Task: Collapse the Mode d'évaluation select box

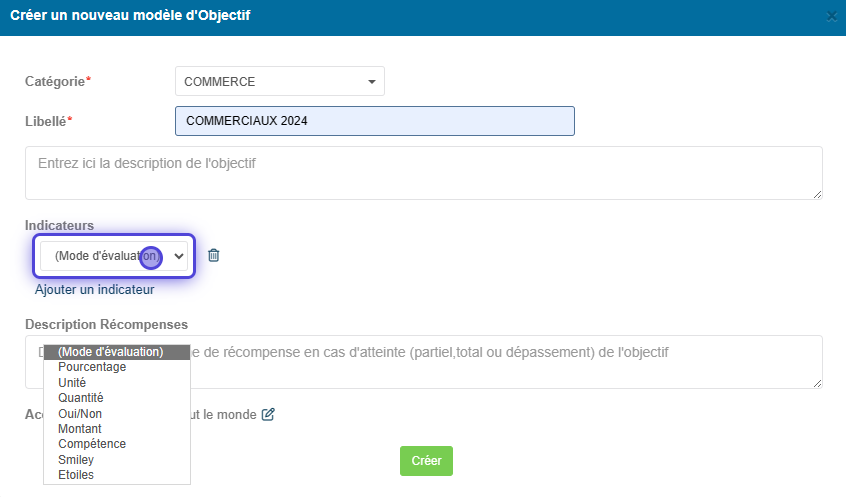Action: 114,256
